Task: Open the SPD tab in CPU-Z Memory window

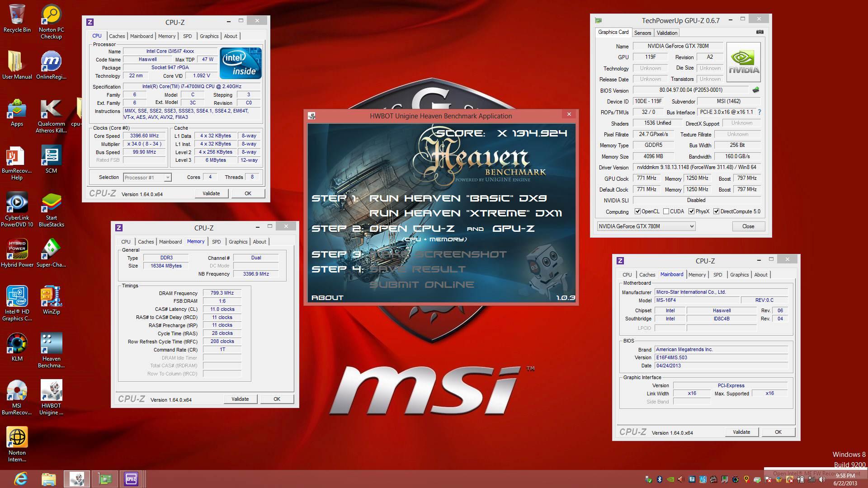Action: [216, 242]
